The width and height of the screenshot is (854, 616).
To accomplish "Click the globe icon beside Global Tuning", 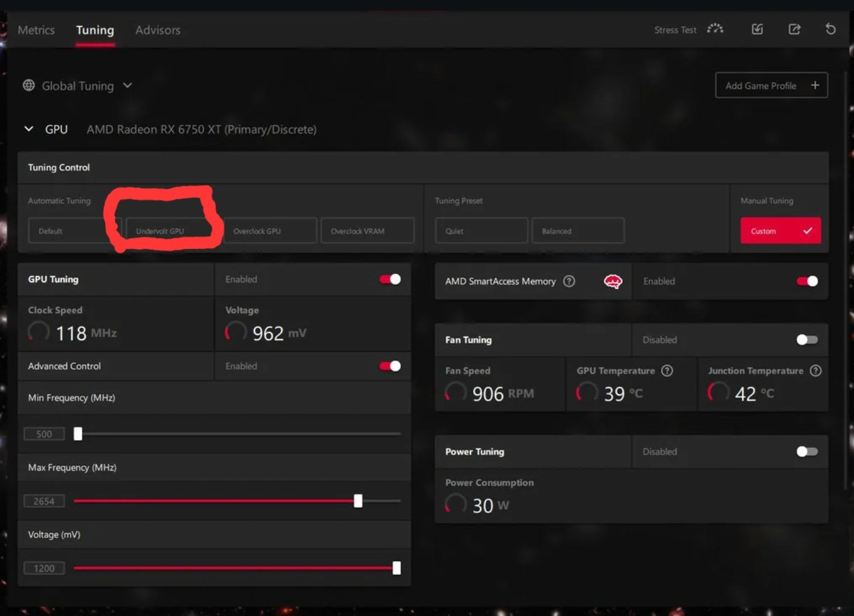I will pyautogui.click(x=29, y=85).
